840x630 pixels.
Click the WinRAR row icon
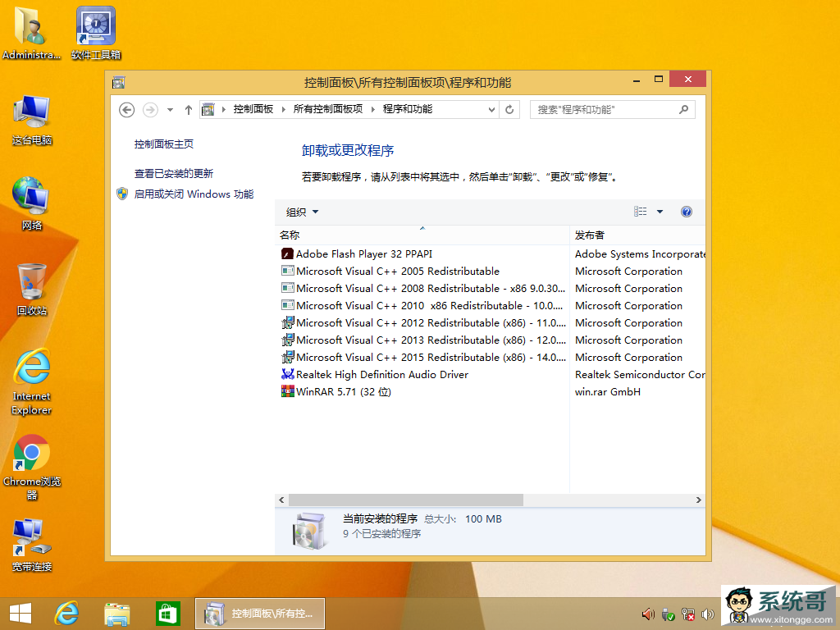click(288, 391)
